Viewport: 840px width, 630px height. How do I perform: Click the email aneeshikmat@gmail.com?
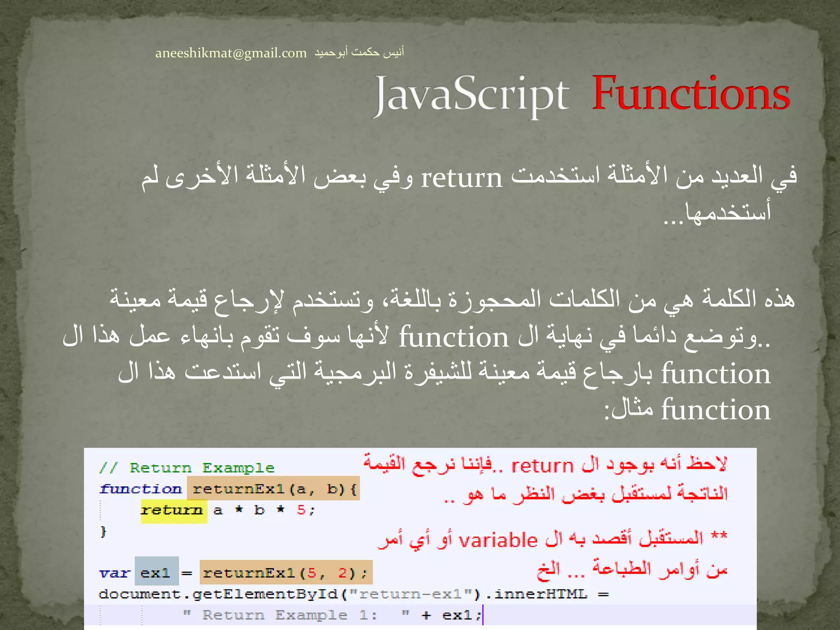(x=231, y=53)
